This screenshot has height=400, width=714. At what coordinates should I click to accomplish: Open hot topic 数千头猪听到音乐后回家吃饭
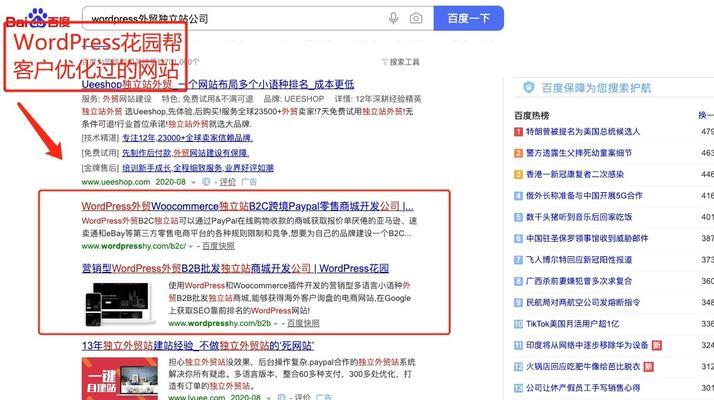(x=580, y=217)
